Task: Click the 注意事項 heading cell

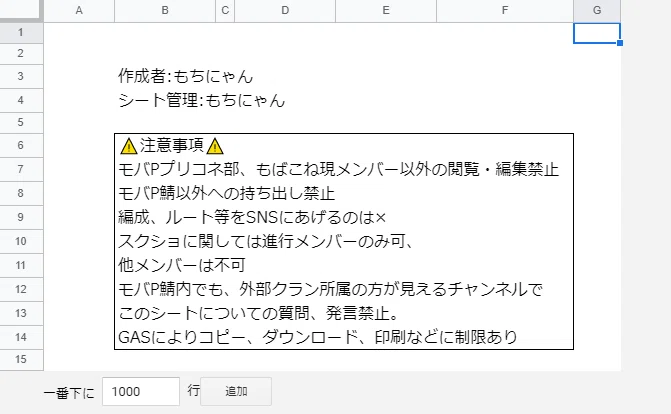Action: click(x=172, y=146)
